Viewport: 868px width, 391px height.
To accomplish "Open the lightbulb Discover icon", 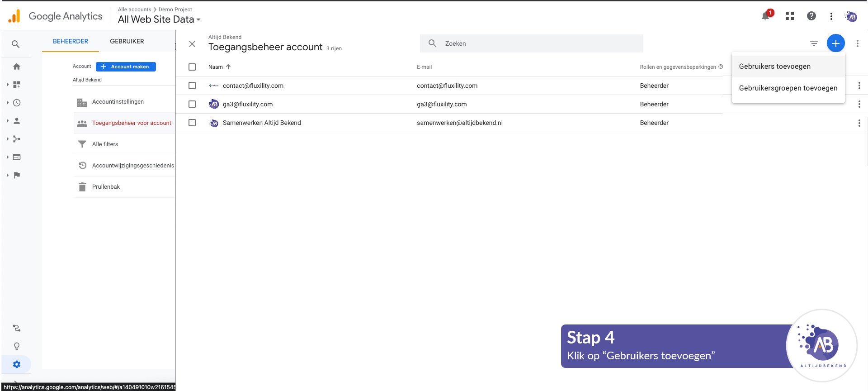I will (17, 346).
